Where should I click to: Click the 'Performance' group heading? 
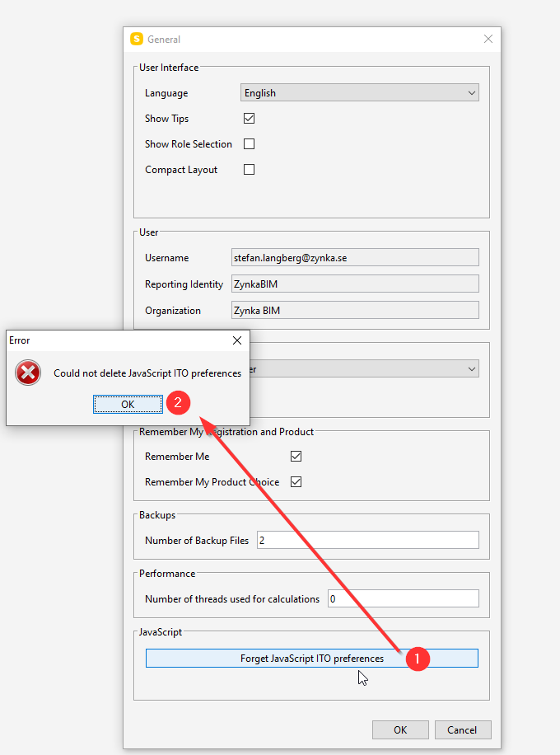point(167,574)
